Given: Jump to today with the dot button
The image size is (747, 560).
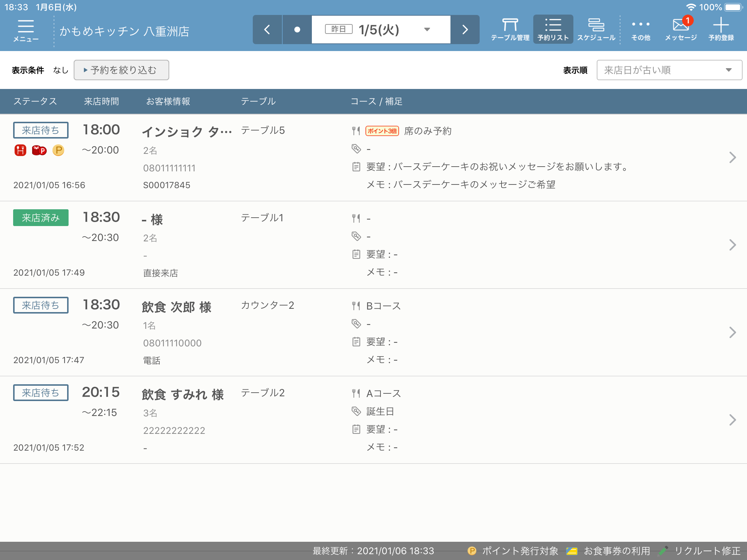Looking at the screenshot, I should click(297, 30).
